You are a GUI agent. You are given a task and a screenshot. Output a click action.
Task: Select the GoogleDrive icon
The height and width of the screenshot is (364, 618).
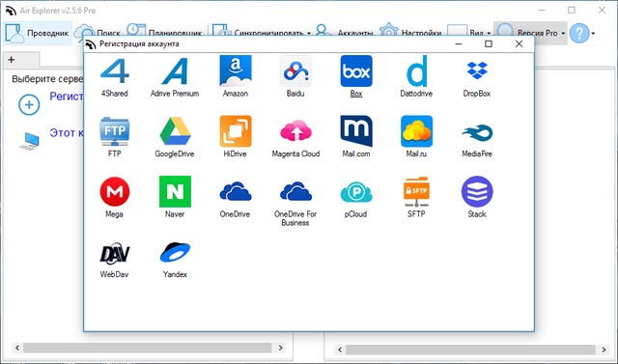click(x=175, y=131)
